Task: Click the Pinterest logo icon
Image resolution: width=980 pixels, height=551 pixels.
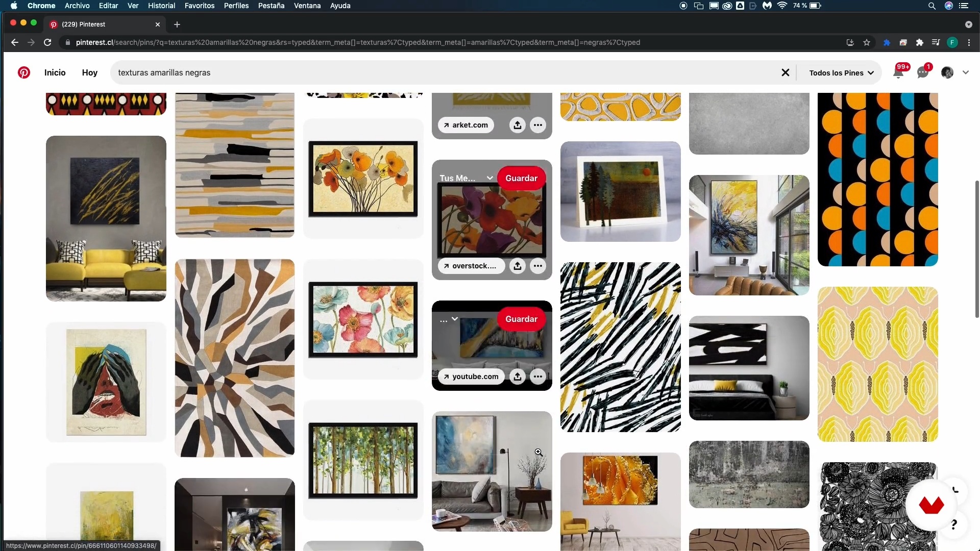Action: pos(23,72)
